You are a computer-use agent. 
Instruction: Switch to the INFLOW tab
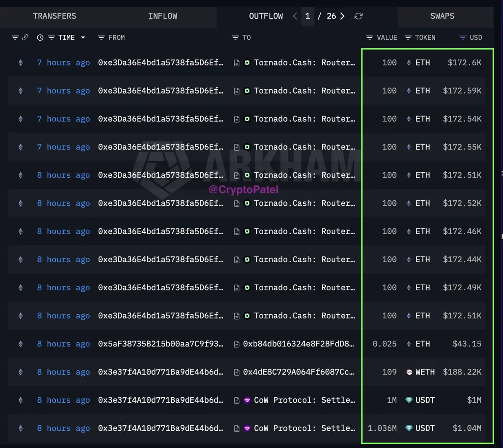click(x=163, y=16)
